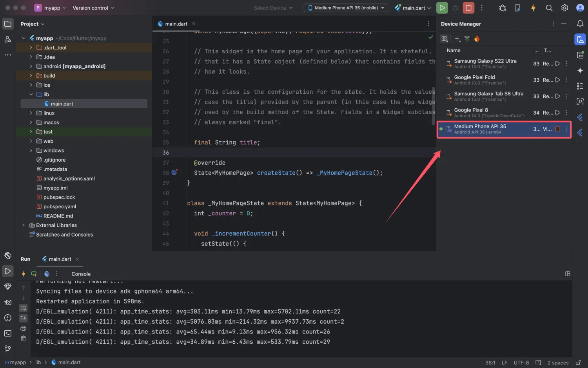Click the Firebase flame icon in Device Manager
Viewport: 588px width, 368px height.
point(477,39)
